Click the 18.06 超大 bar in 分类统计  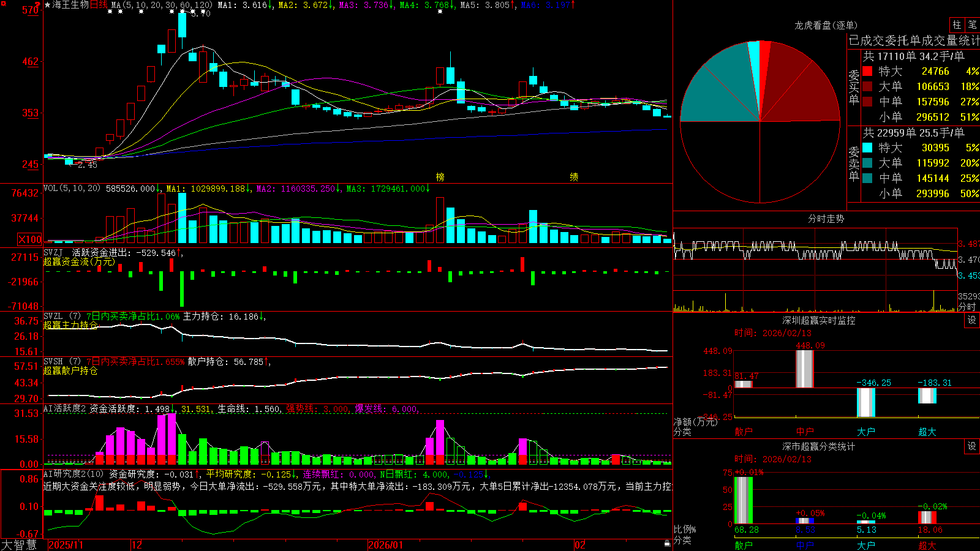pyautogui.click(x=927, y=517)
